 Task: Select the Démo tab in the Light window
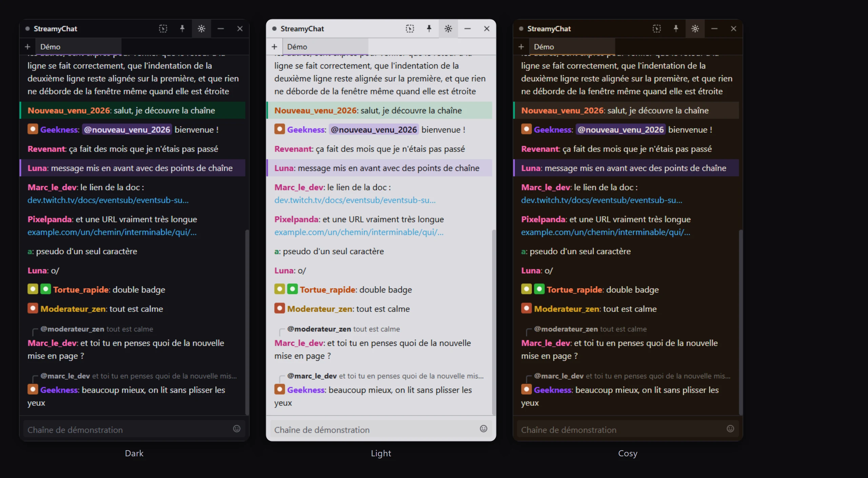coord(325,47)
